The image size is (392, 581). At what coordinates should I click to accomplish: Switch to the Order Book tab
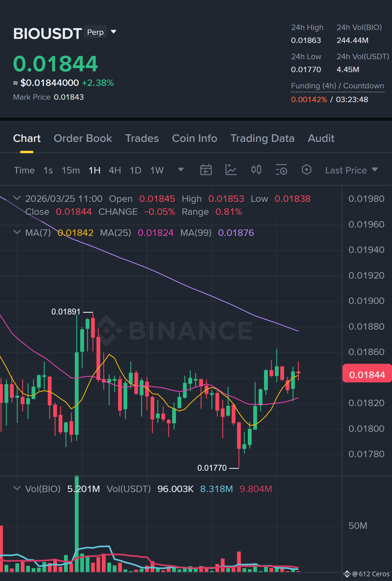[83, 138]
